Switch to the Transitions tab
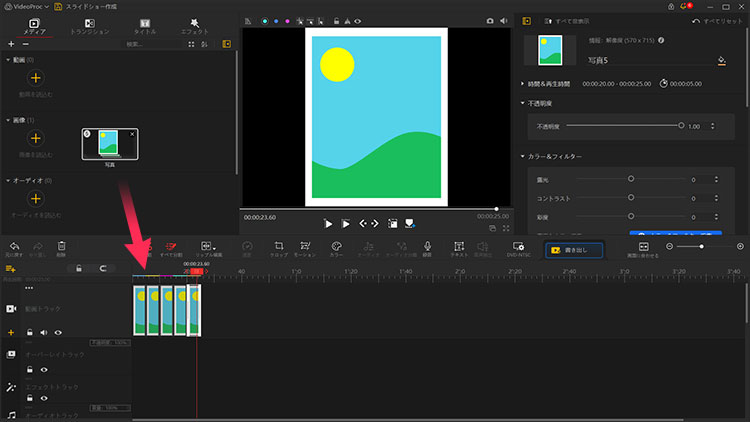Image resolution: width=750 pixels, height=422 pixels. pyautogui.click(x=90, y=25)
